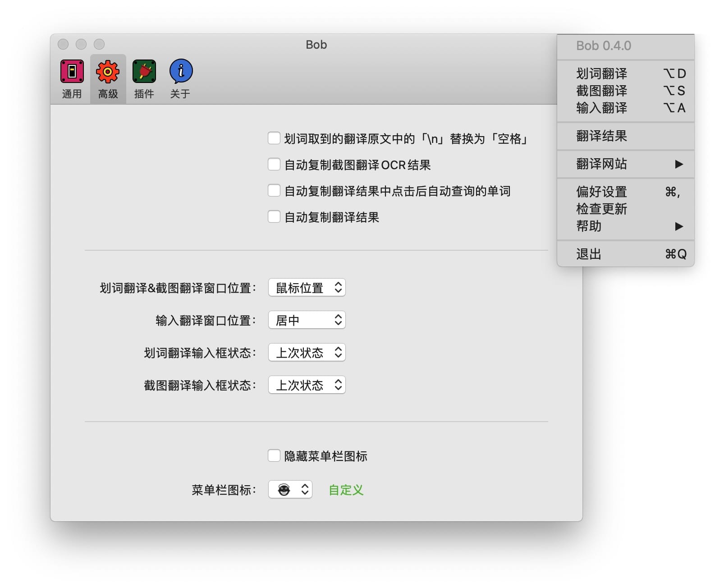Open the 关于 info icon
The height and width of the screenshot is (588, 715).
coord(180,72)
